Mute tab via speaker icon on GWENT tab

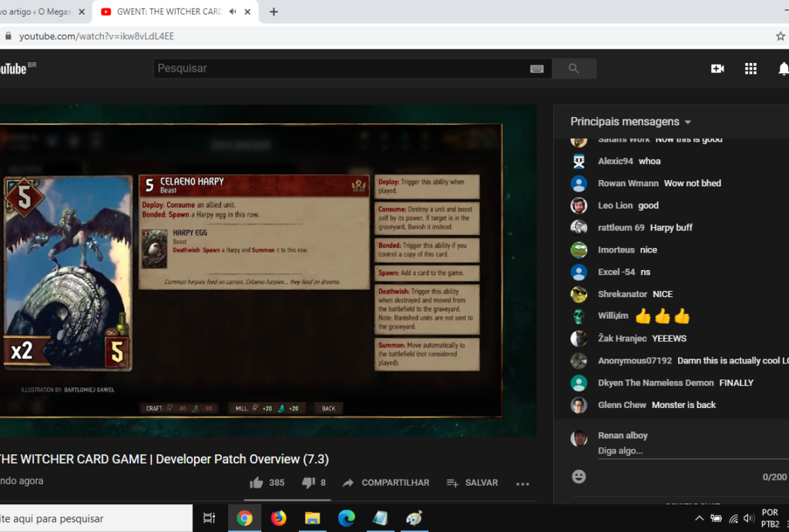coord(233,12)
